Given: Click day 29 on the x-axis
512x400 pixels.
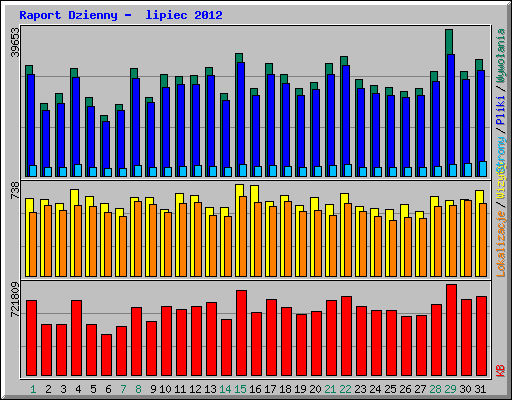Looking at the screenshot, I should [x=450, y=389].
